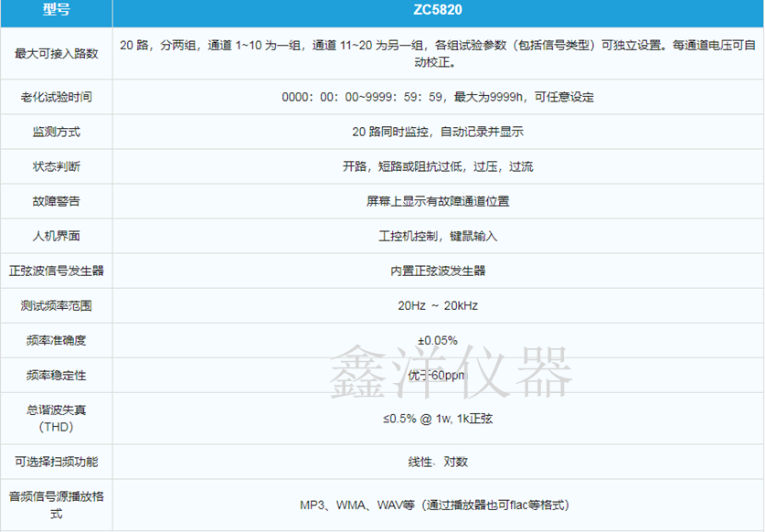Click the ±0.05% accuracy value
Viewport: 765px width, 532px height.
tap(438, 340)
